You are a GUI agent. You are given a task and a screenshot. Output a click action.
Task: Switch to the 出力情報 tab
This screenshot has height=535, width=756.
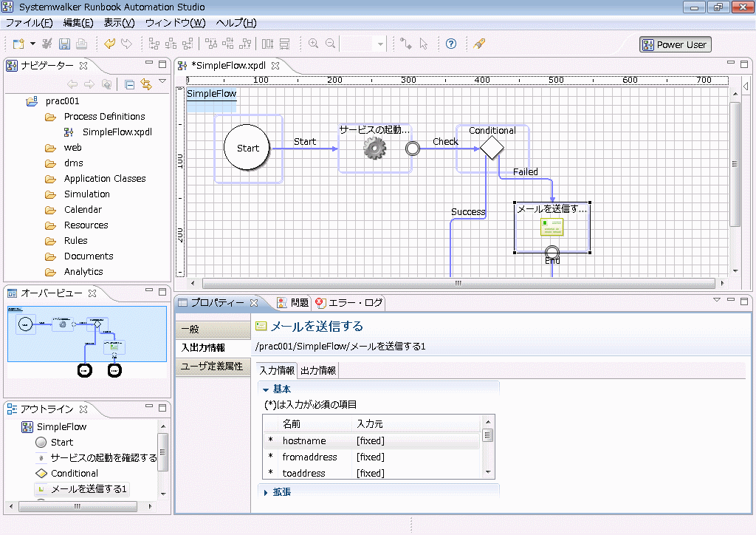click(318, 370)
